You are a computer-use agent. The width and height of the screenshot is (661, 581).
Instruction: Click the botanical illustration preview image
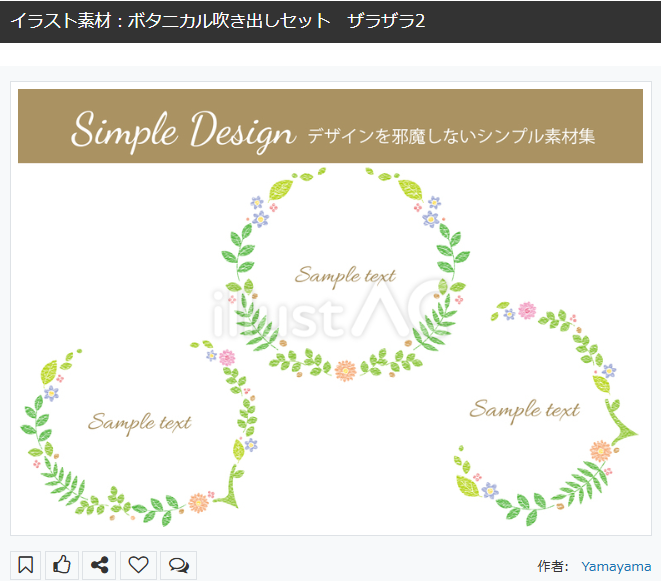[x=330, y=308]
